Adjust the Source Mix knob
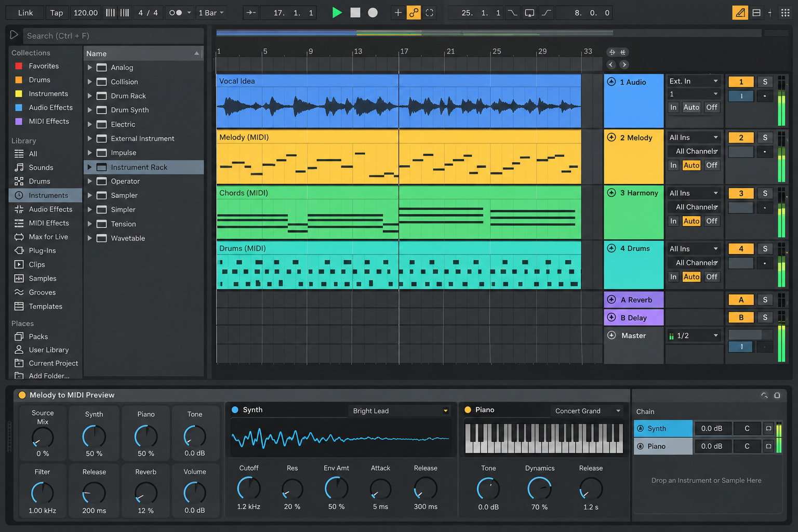 coord(43,437)
